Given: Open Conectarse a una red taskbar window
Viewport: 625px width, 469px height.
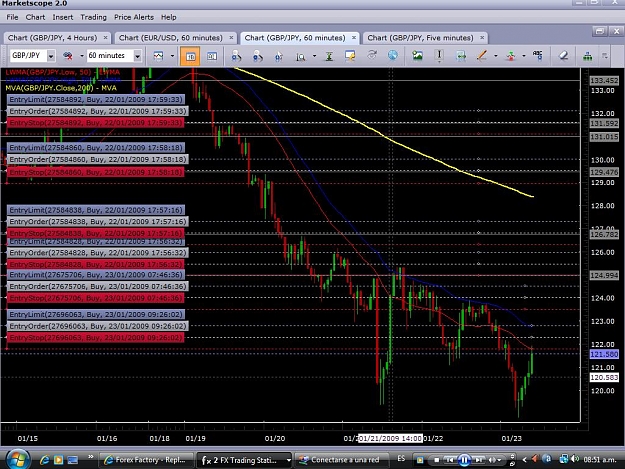Looking at the screenshot, I should point(341,460).
